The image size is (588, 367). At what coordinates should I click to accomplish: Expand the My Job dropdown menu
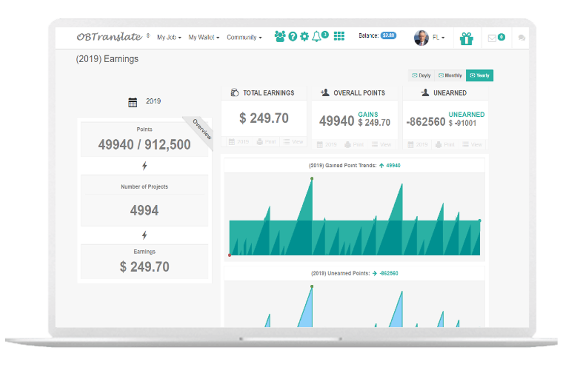coord(169,37)
